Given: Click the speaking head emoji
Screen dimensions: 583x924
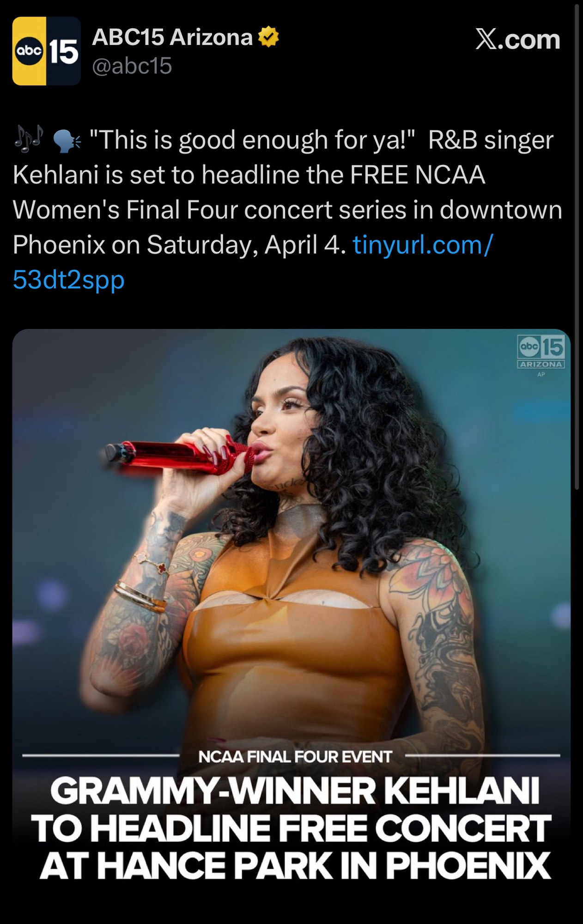Looking at the screenshot, I should [x=67, y=140].
